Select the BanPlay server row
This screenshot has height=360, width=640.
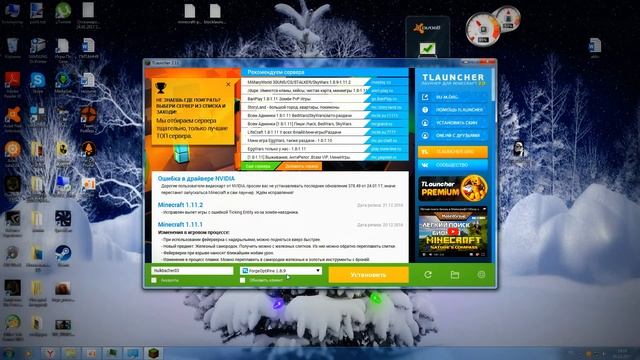(x=304, y=99)
